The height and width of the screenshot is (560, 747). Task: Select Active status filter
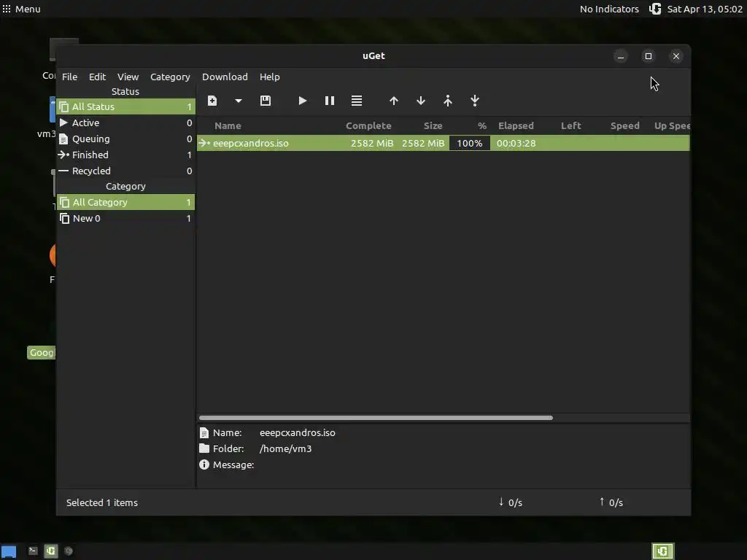[x=125, y=122]
